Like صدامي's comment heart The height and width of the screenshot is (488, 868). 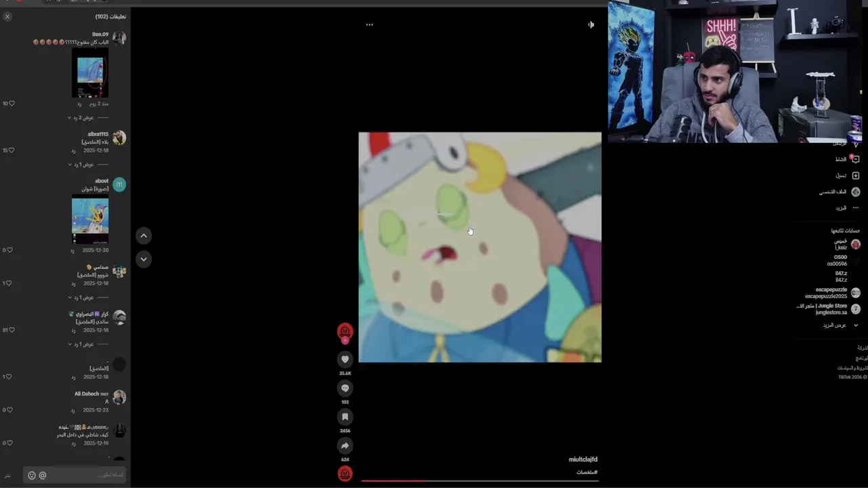point(9,283)
